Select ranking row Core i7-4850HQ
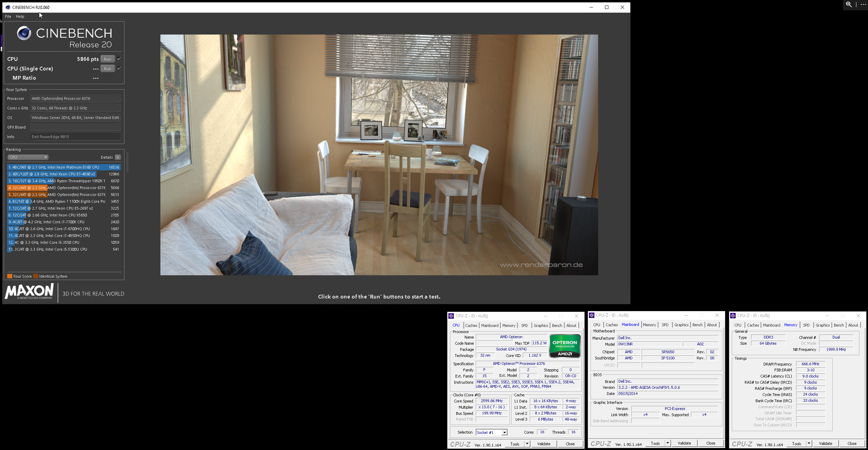 [64, 236]
